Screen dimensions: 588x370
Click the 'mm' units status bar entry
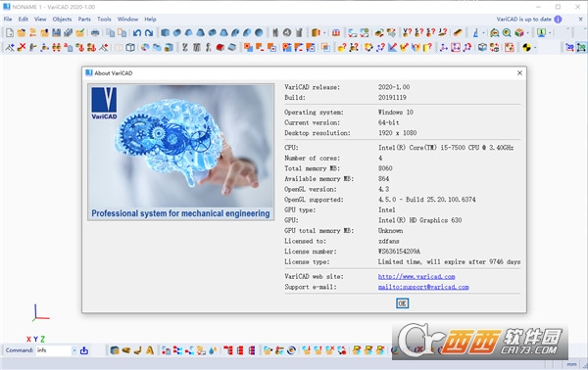(572, 364)
